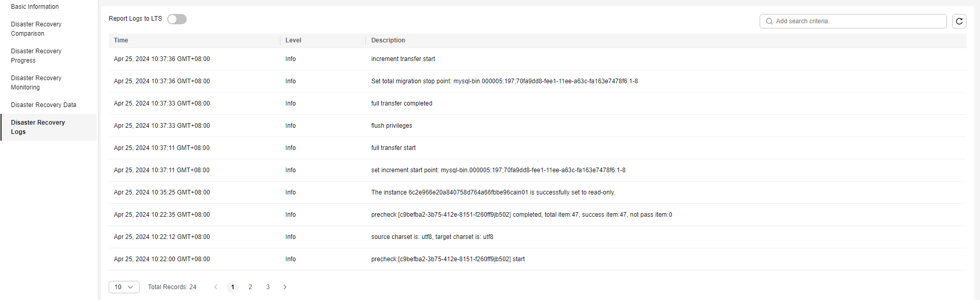Jump to page 2 of logs
The image size is (980, 300).
(250, 287)
